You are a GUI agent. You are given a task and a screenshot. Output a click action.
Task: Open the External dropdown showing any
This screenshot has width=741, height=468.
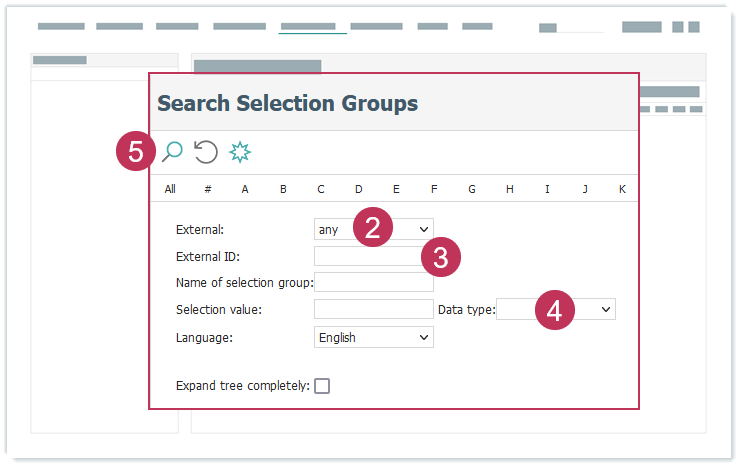pos(373,229)
